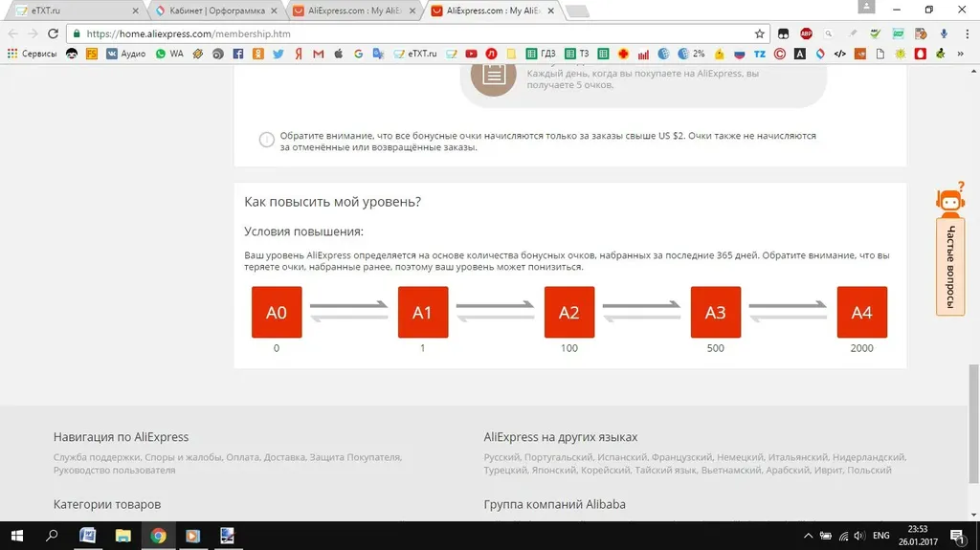
Task: Open the microphone extension icon
Action: click(x=944, y=33)
